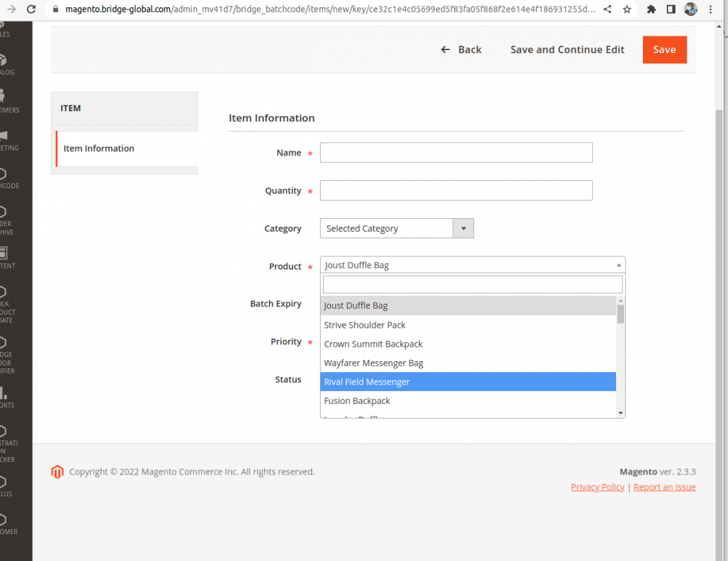The height and width of the screenshot is (561, 728).
Task: Reload the page with the browser refresh icon
Action: [30, 9]
